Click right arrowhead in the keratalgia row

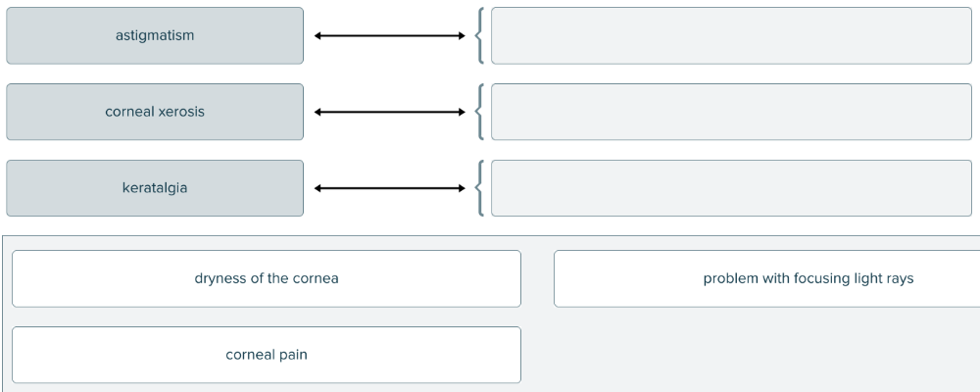point(461,188)
